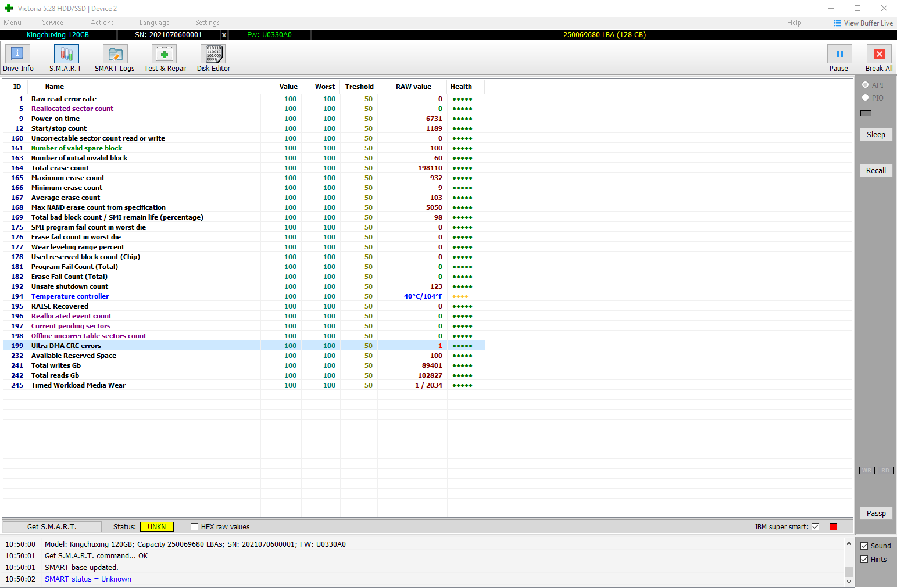Click the WR indicator in sidebar
The width and height of the screenshot is (897, 588).
pos(867,471)
